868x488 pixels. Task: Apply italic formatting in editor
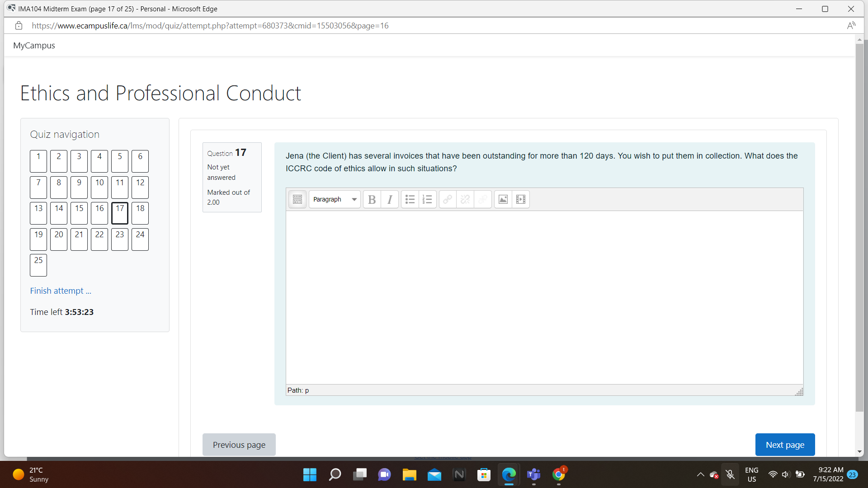click(390, 199)
